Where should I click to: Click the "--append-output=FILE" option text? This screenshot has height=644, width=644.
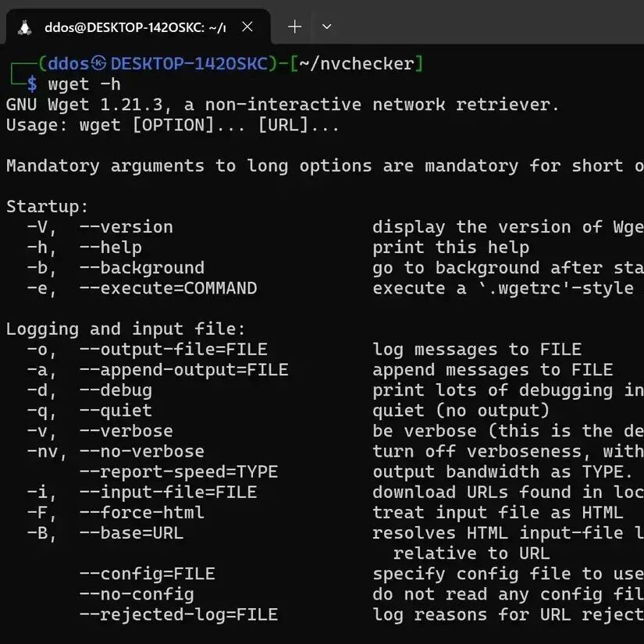tap(183, 370)
